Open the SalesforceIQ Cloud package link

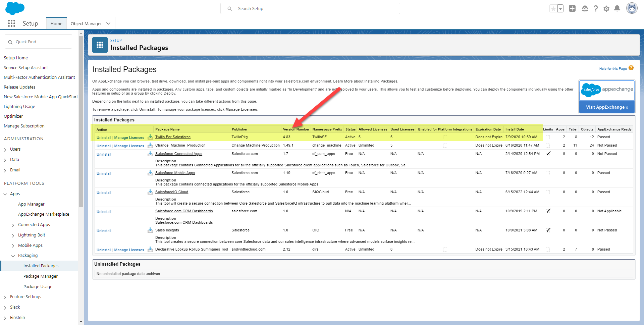(172, 192)
